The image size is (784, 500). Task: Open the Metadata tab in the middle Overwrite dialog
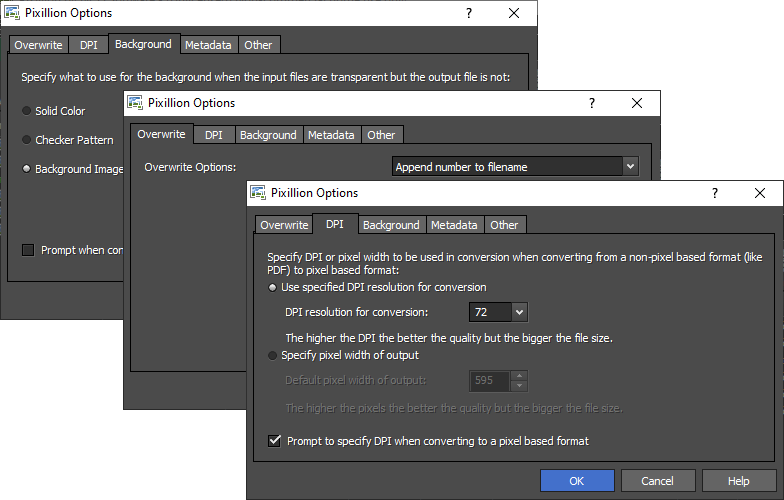point(331,135)
